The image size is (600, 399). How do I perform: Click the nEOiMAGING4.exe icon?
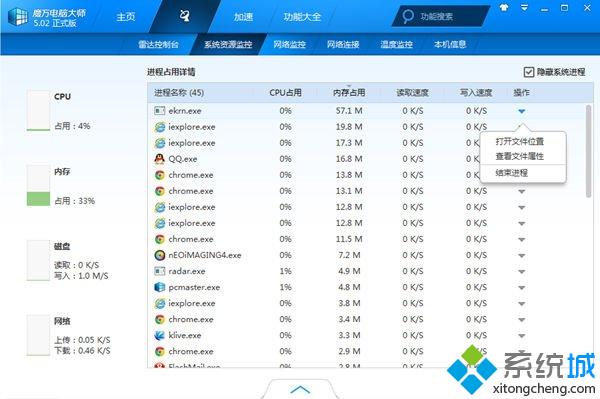160,255
